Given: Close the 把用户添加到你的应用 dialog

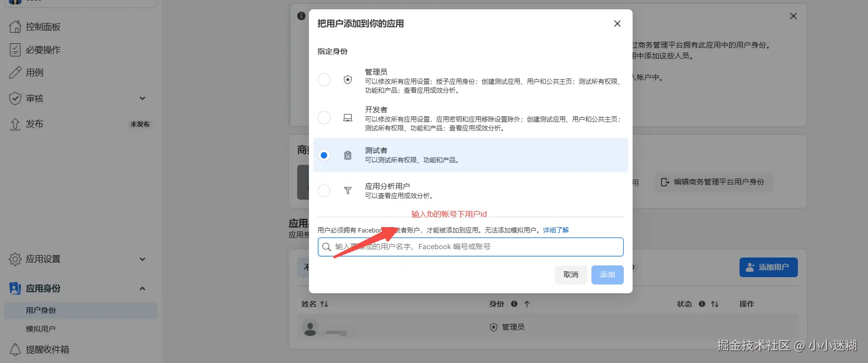Looking at the screenshot, I should [617, 24].
